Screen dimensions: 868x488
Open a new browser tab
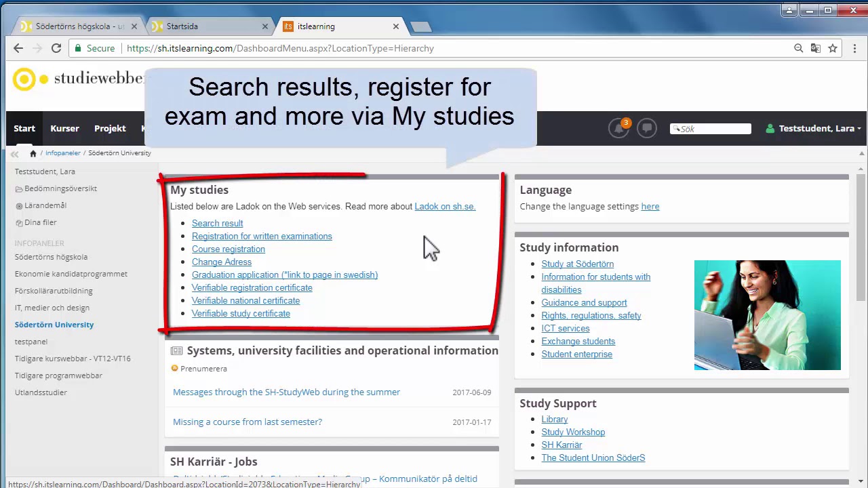click(x=420, y=26)
